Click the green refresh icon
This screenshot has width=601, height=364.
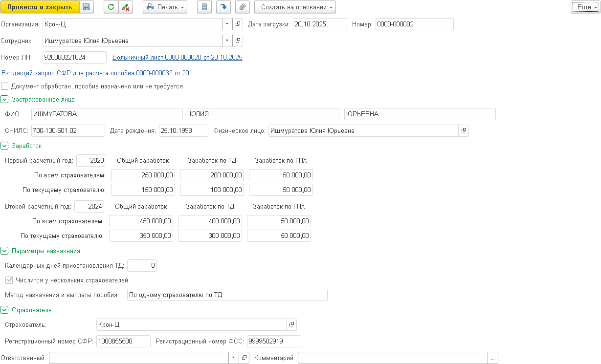(111, 7)
